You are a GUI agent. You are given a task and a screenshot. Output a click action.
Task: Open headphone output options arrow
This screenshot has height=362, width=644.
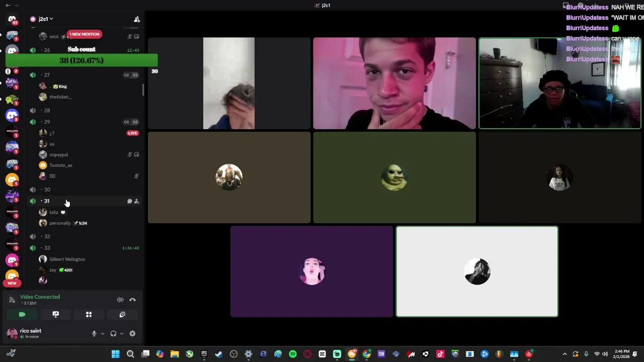[x=121, y=333]
